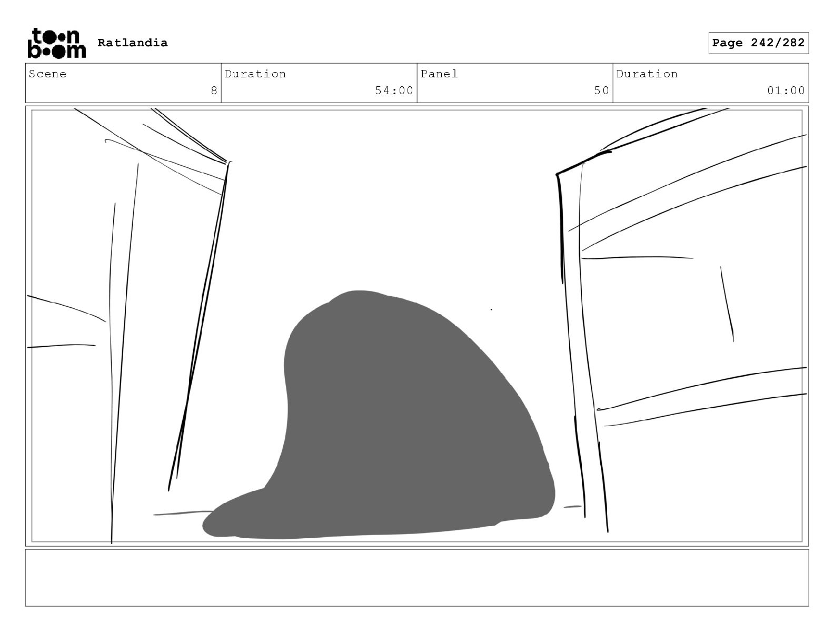This screenshot has width=834, height=644.
Task: Click the scene number value '8'
Action: (x=214, y=90)
